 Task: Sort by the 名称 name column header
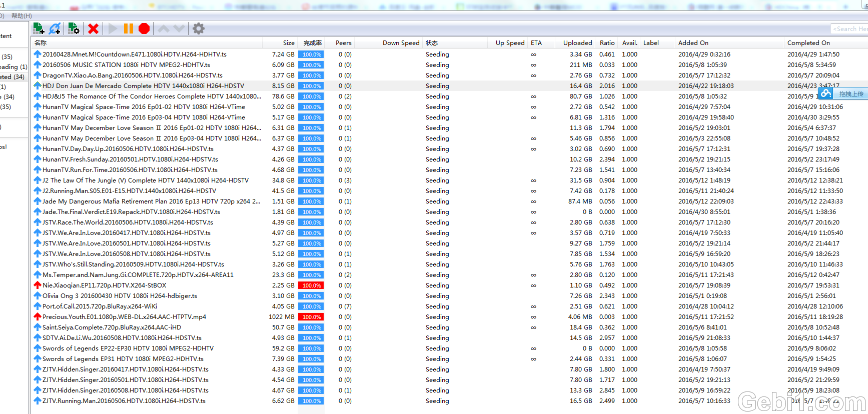(x=147, y=43)
